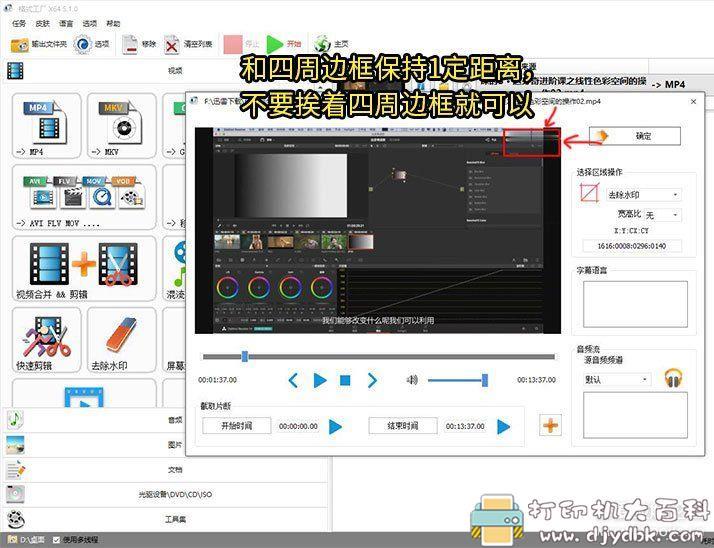Click the 文档 document category icon

click(x=15, y=470)
